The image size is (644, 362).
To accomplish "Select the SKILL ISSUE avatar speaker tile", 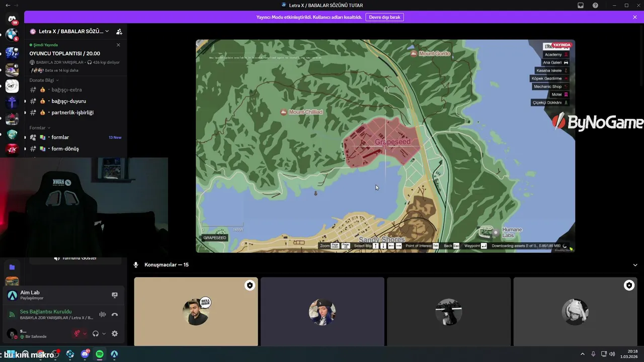I will pyautogui.click(x=196, y=312).
